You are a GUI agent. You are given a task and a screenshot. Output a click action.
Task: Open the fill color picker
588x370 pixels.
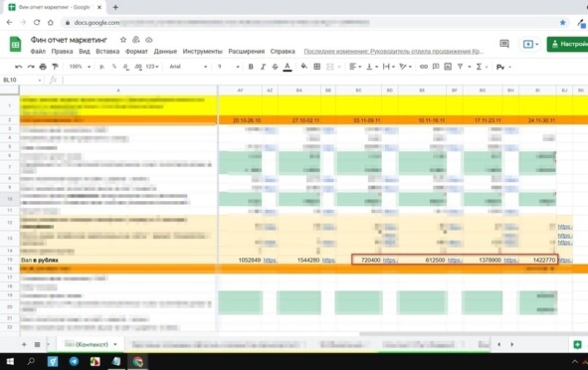click(304, 67)
